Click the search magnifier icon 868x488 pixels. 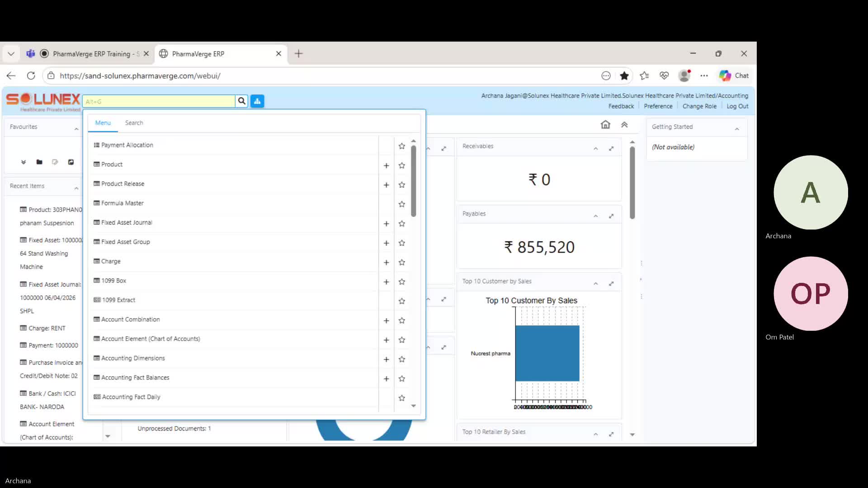click(242, 101)
